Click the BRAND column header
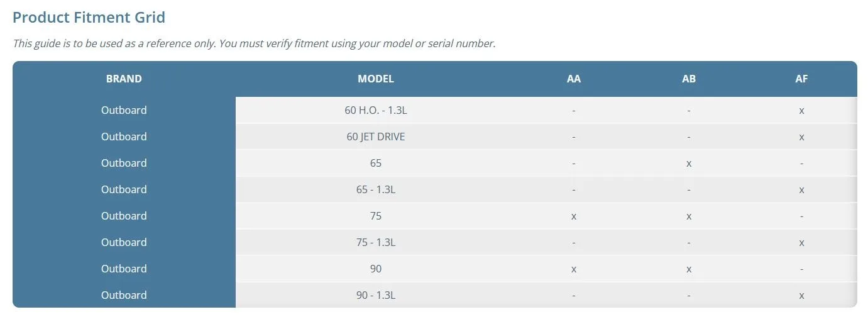This screenshot has width=868, height=324. 124,79
